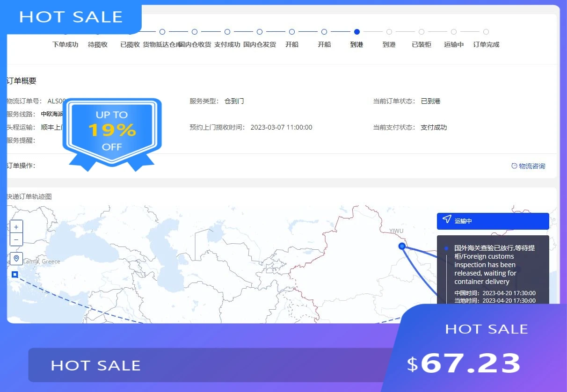Click the filled blue active 到港 step circle
This screenshot has height=392, width=567.
[x=357, y=32]
